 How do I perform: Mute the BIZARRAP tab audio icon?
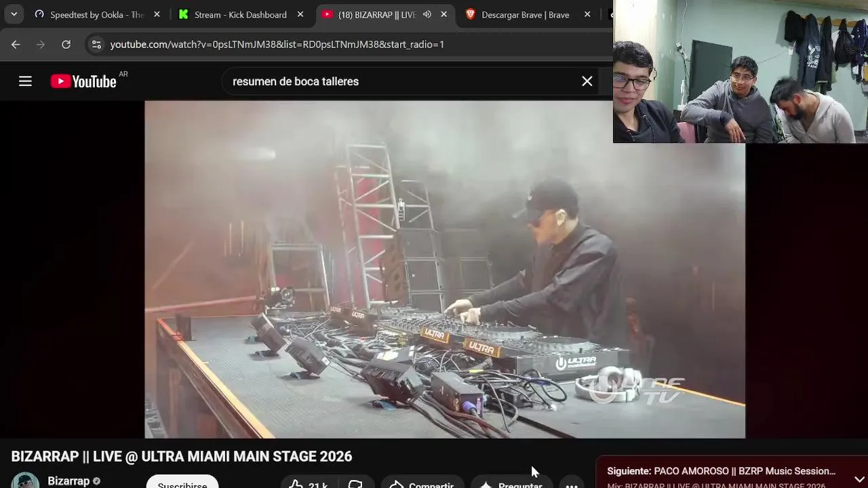point(427,14)
